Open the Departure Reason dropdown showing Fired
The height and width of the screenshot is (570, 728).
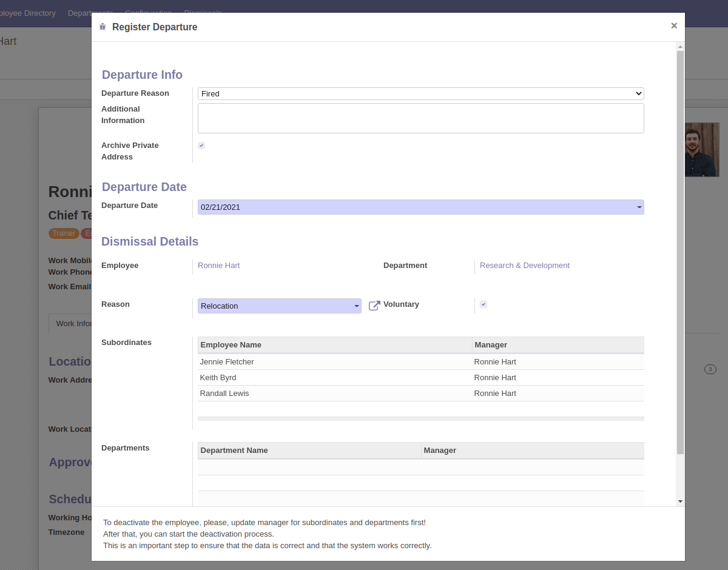click(x=420, y=94)
